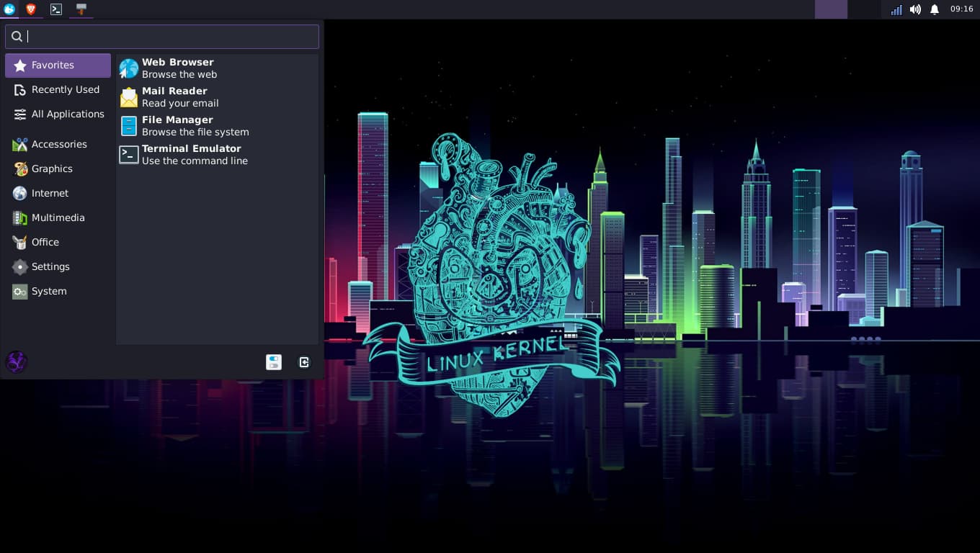This screenshot has height=553, width=980.
Task: Open the Accessories category
Action: (x=58, y=145)
